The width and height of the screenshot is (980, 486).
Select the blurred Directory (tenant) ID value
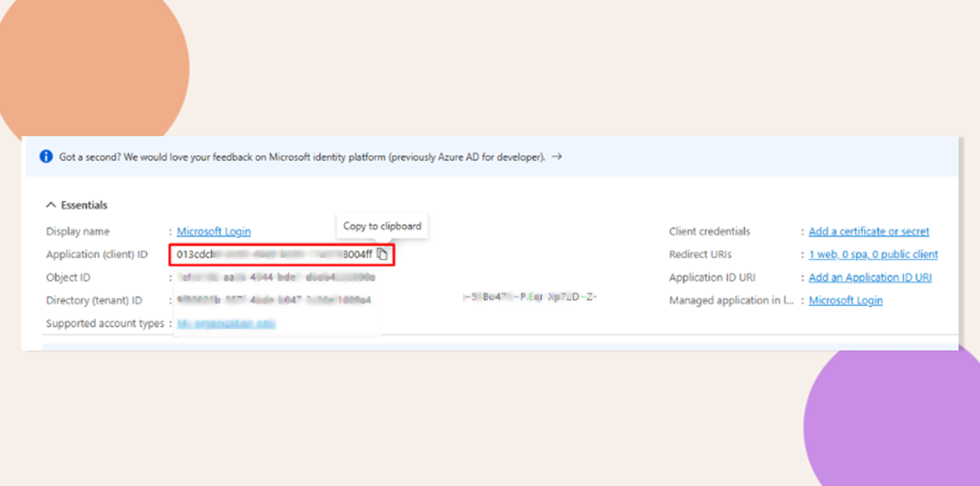coord(274,300)
